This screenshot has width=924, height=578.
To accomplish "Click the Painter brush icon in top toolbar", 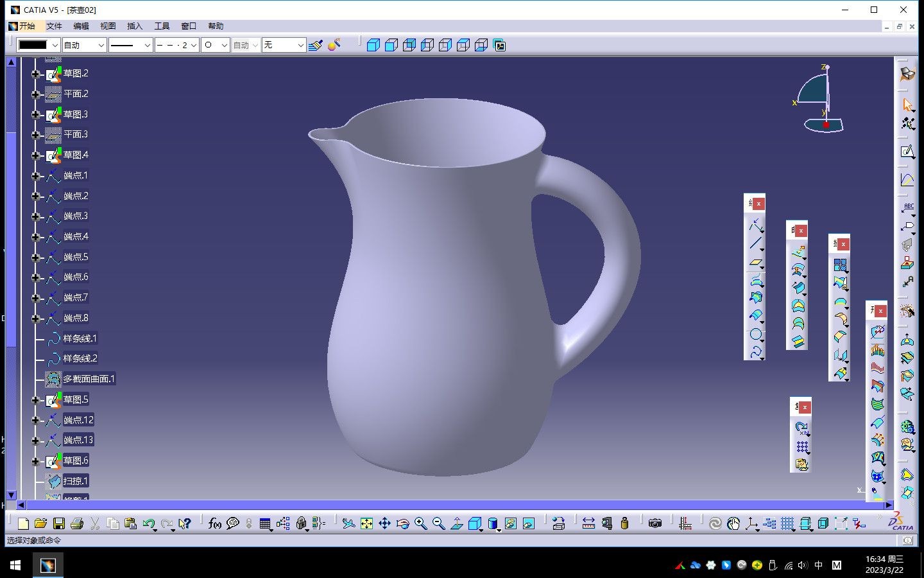I will click(x=315, y=45).
